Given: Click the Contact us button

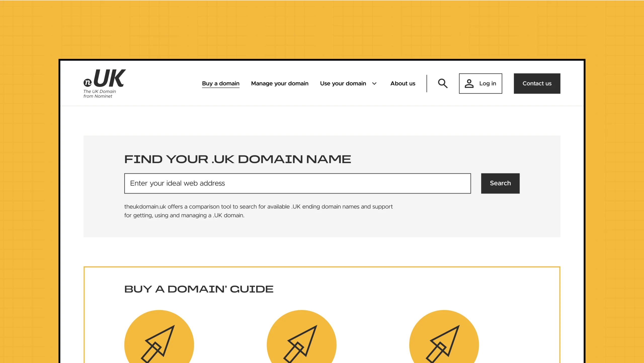Looking at the screenshot, I should pos(537,83).
